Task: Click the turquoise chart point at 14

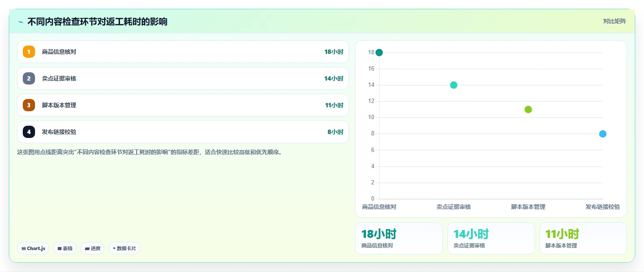Action: pyautogui.click(x=454, y=85)
